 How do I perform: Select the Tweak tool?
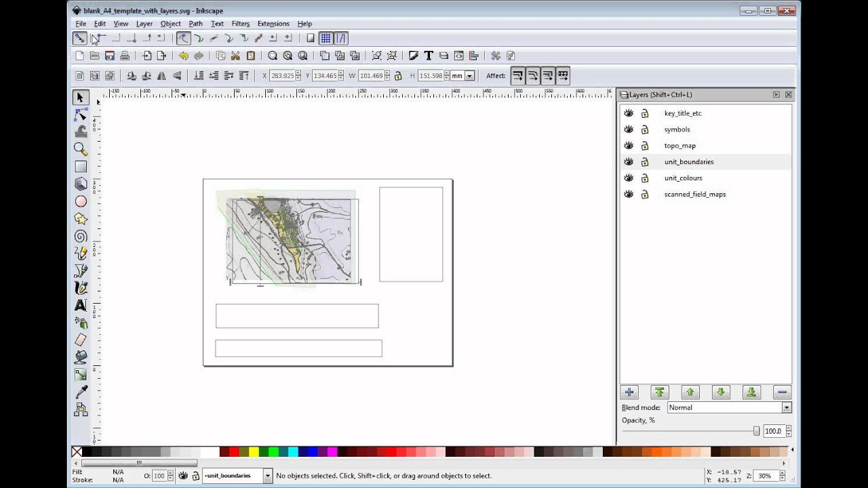(81, 132)
